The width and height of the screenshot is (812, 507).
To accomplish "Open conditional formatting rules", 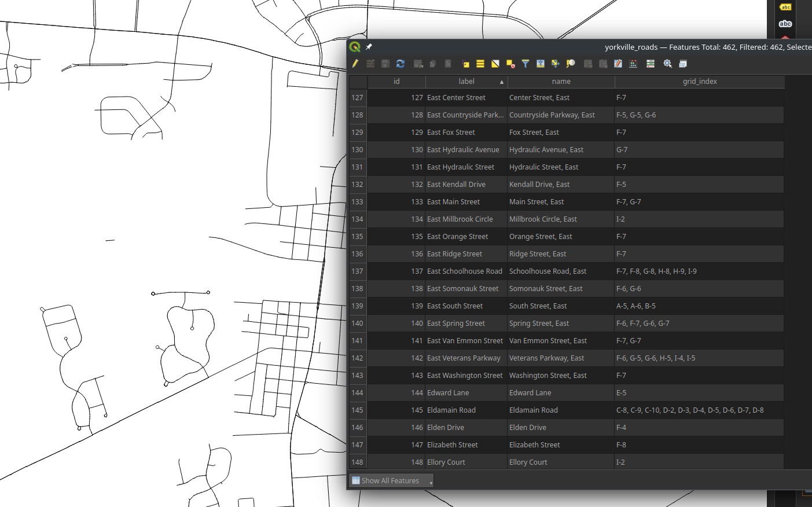I will pos(633,64).
